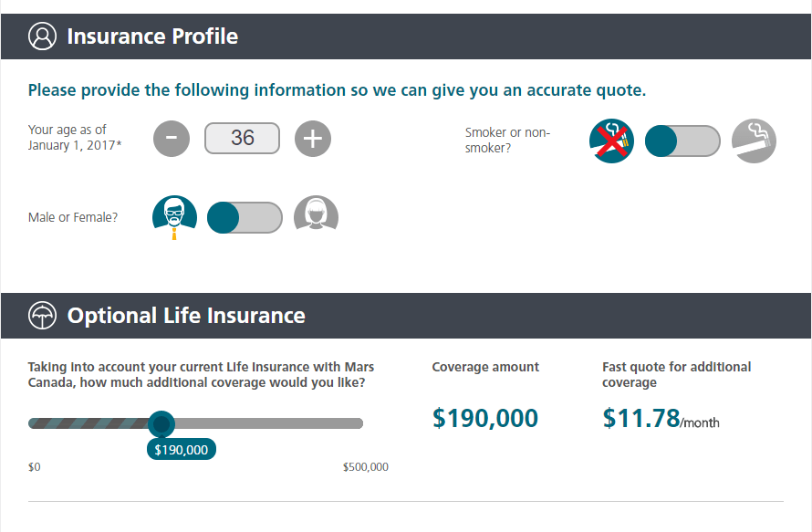Click the Insurance Profile user icon

(x=43, y=37)
